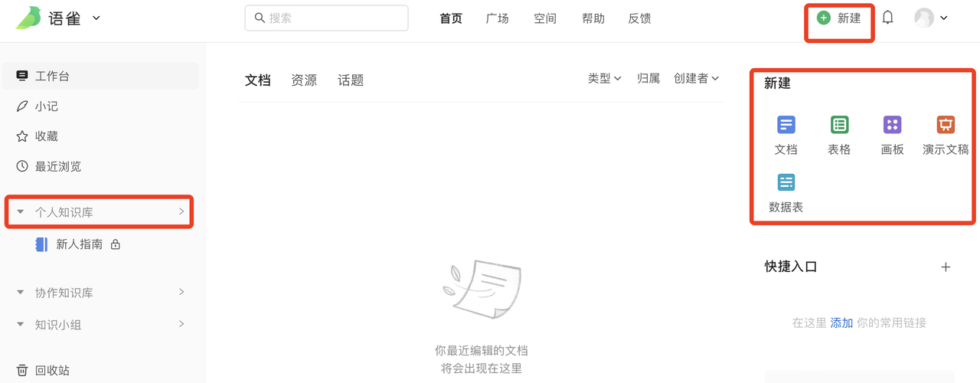Image resolution: width=980 pixels, height=383 pixels.
Task: Click the right chevron on 知识小组 row
Action: (181, 324)
